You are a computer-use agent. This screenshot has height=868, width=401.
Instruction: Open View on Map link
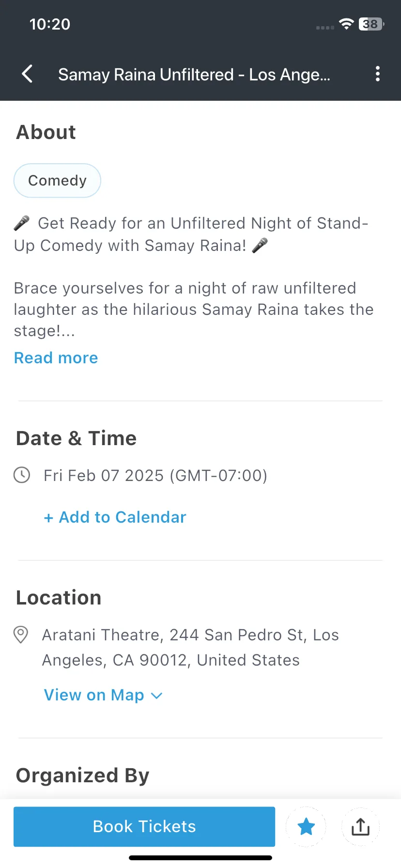pos(94,695)
